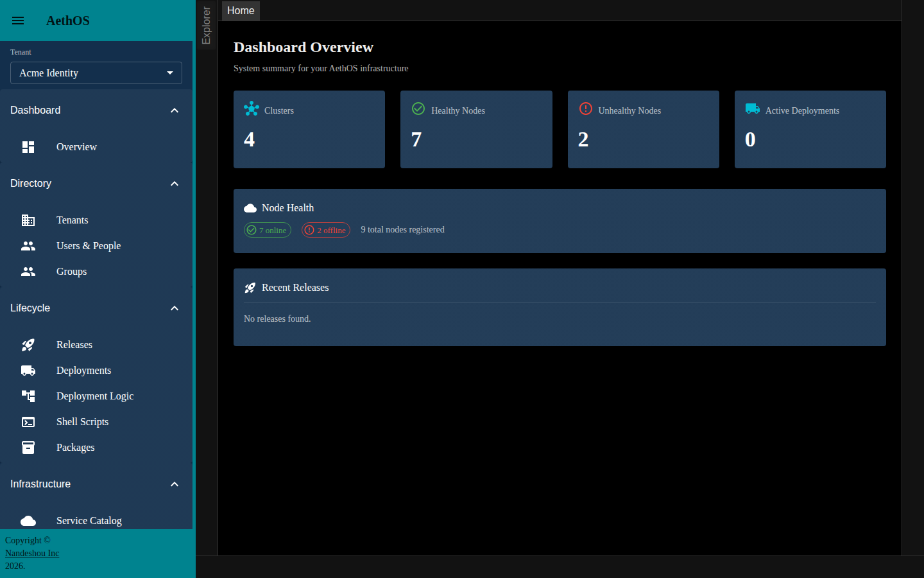The width and height of the screenshot is (924, 578).
Task: Click the Healthy Nodes checkmark icon
Action: [418, 109]
